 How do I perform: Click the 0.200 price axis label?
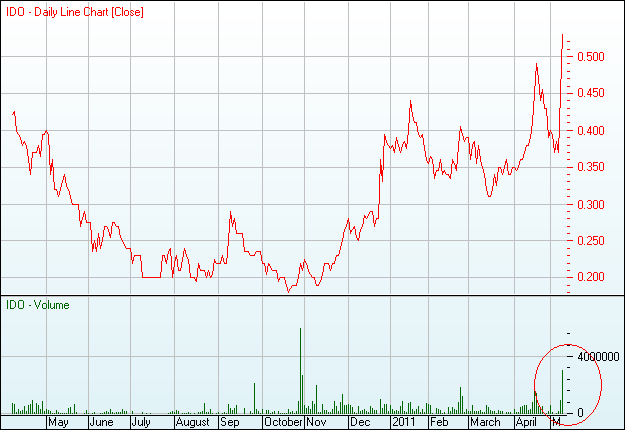pos(591,277)
